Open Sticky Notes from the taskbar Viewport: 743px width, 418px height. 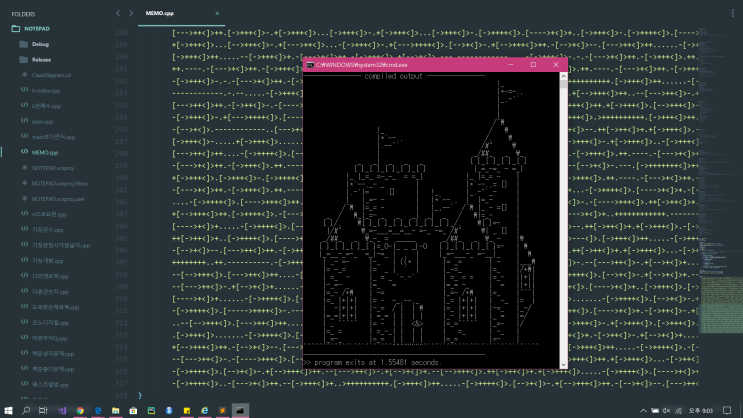tap(187, 410)
